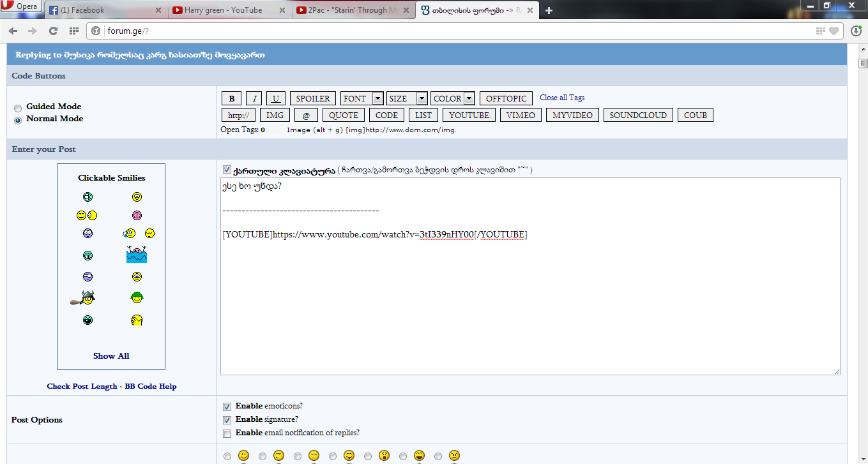Toggle Enable email notification of replies
868x464 pixels.
(x=227, y=433)
